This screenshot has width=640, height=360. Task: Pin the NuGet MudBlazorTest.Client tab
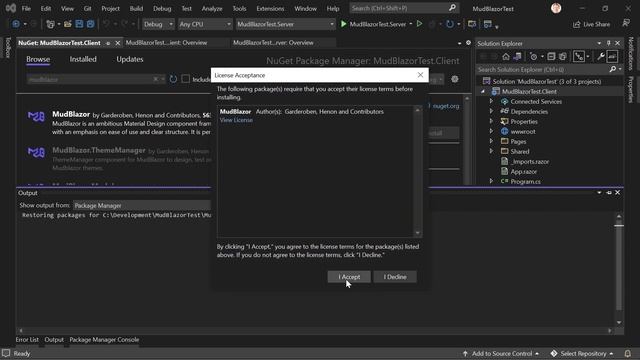[108, 43]
